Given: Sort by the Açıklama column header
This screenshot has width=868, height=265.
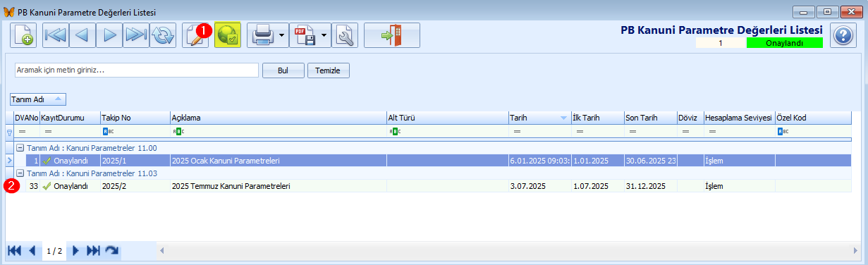Looking at the screenshot, I should pos(278,118).
